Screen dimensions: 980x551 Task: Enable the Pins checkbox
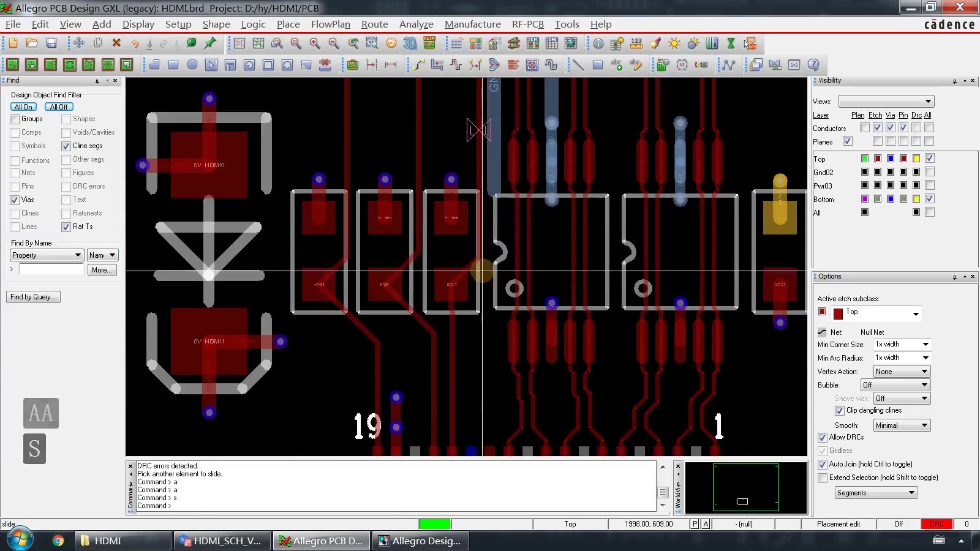15,186
